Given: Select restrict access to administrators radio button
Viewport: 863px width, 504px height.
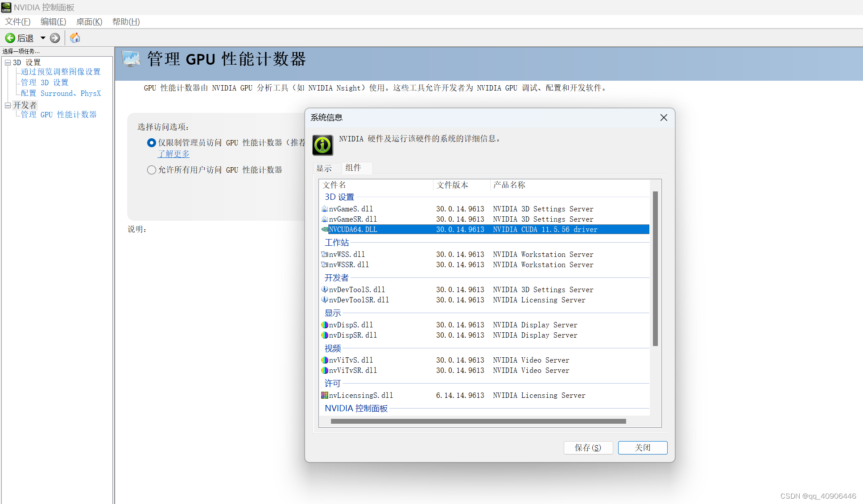Looking at the screenshot, I should click(152, 143).
